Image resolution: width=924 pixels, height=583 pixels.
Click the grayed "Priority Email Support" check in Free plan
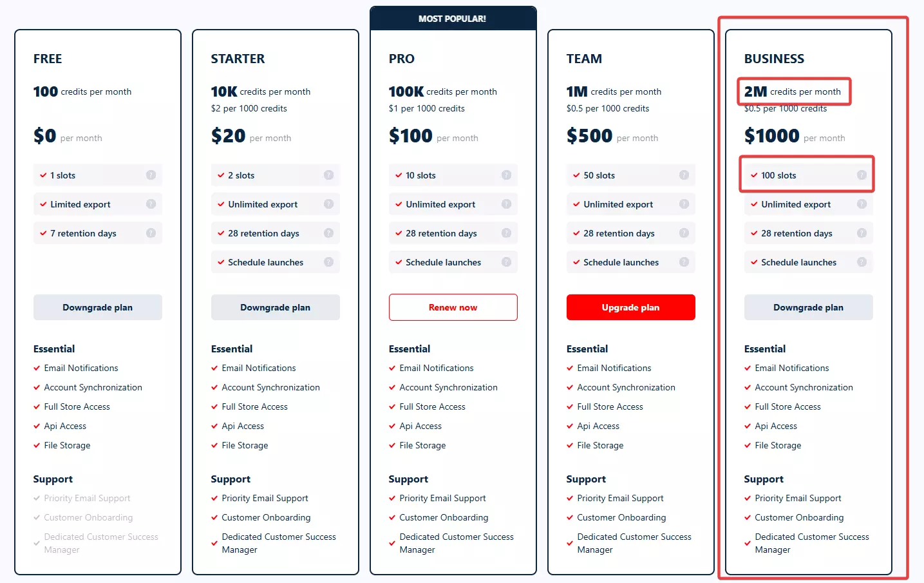(x=37, y=498)
